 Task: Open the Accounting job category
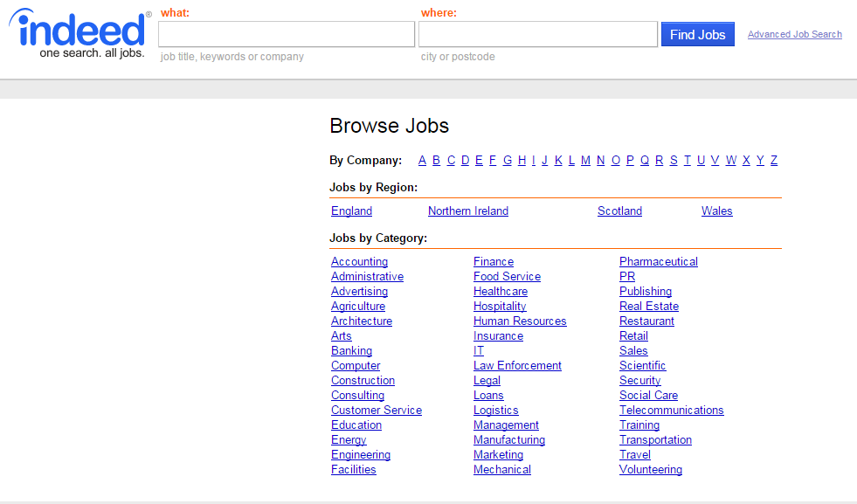(359, 261)
